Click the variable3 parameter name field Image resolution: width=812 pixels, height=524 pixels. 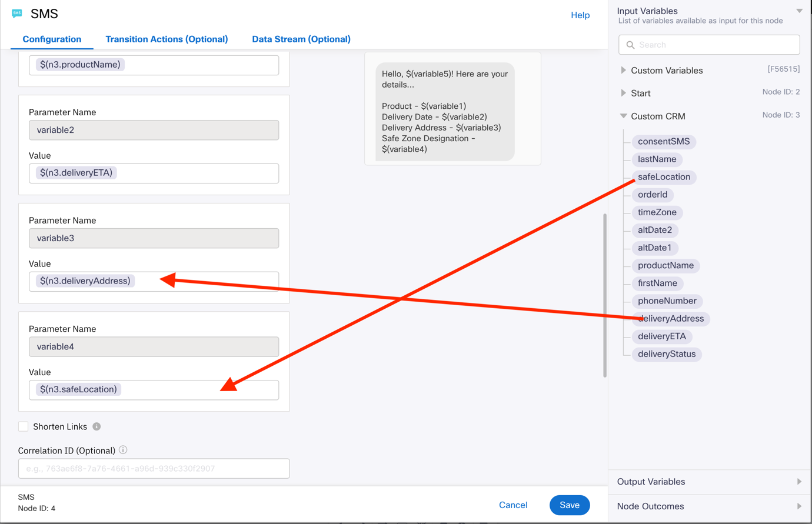[154, 238]
